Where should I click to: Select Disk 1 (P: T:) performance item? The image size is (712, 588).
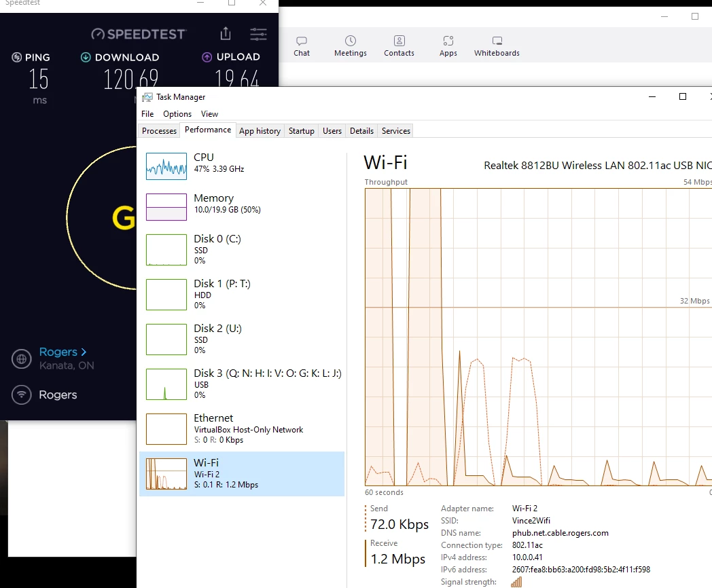(242, 294)
